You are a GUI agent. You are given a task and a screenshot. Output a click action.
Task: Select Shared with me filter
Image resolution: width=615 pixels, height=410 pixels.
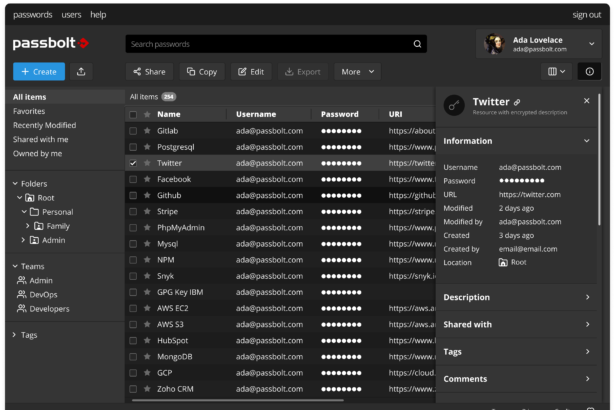(x=40, y=139)
